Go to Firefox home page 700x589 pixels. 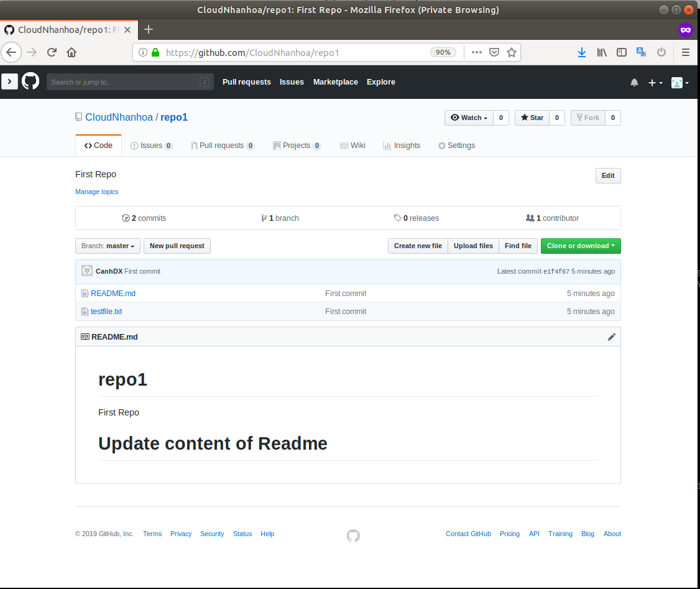(71, 52)
